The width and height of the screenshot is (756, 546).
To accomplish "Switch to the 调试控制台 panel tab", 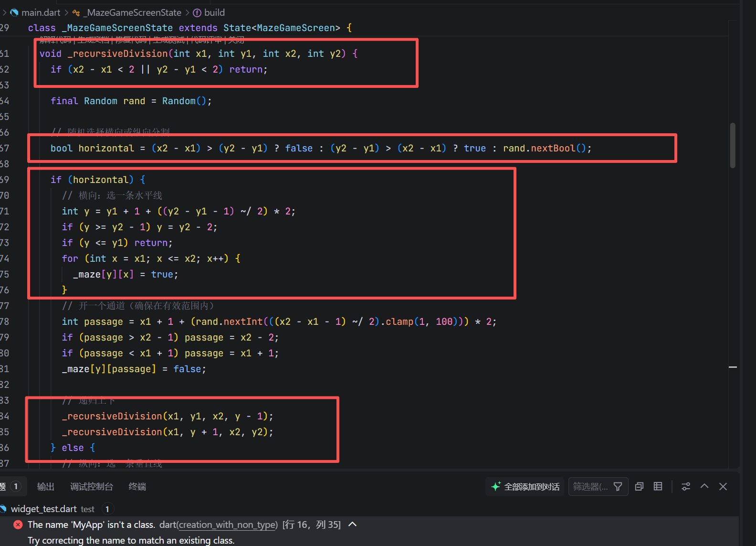I will 92,486.
